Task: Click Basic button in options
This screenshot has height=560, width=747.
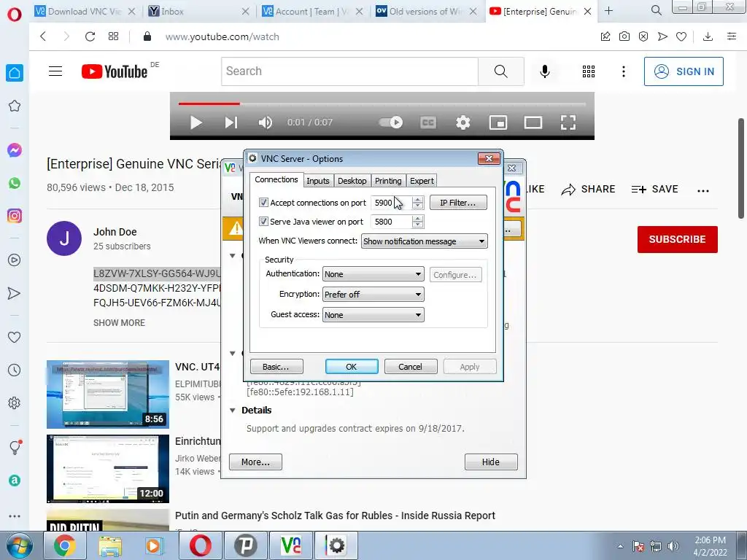Action: (x=276, y=367)
